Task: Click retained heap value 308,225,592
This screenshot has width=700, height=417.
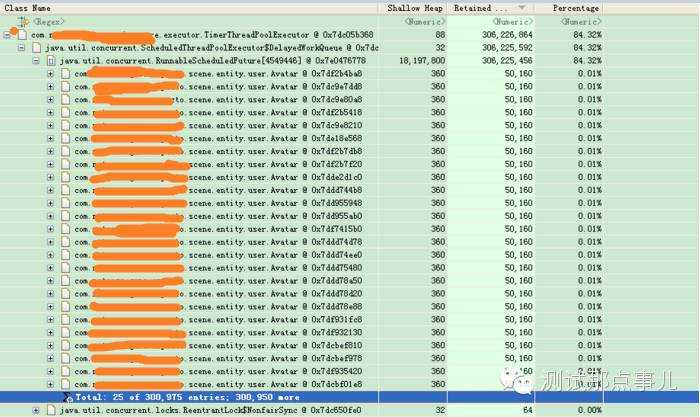Action: [507, 47]
